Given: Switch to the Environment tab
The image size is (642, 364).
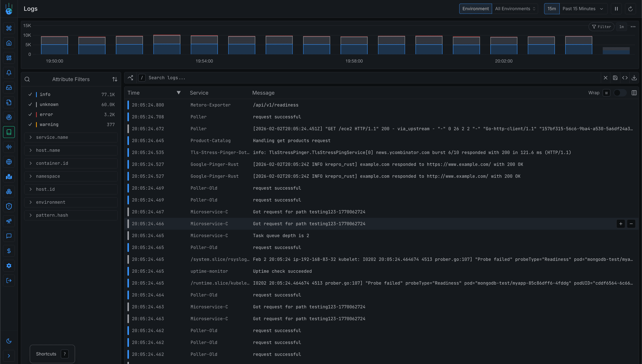Looking at the screenshot, I should click(475, 9).
